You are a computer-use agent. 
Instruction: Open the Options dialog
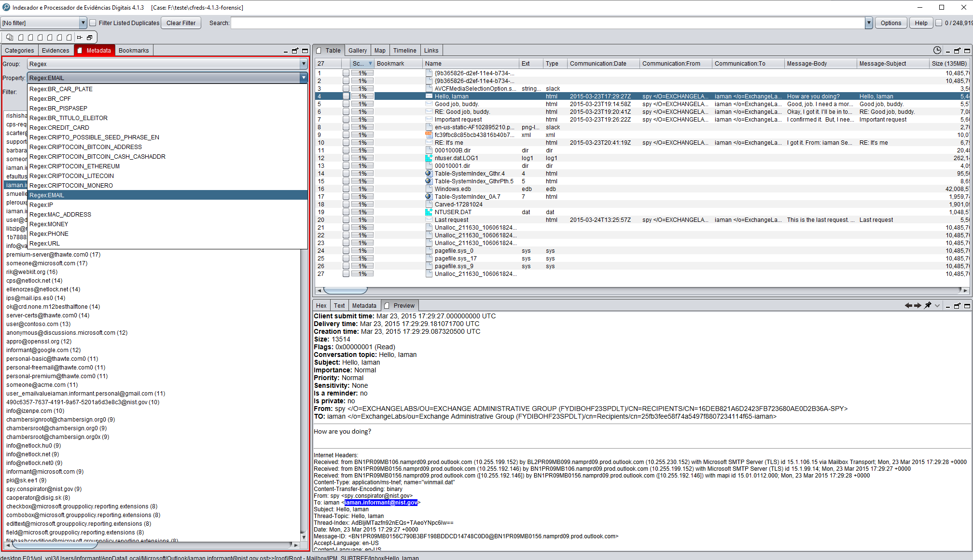pos(891,23)
